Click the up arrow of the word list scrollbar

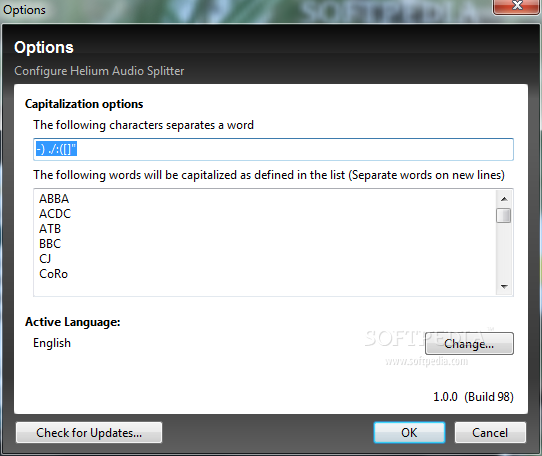click(x=504, y=199)
